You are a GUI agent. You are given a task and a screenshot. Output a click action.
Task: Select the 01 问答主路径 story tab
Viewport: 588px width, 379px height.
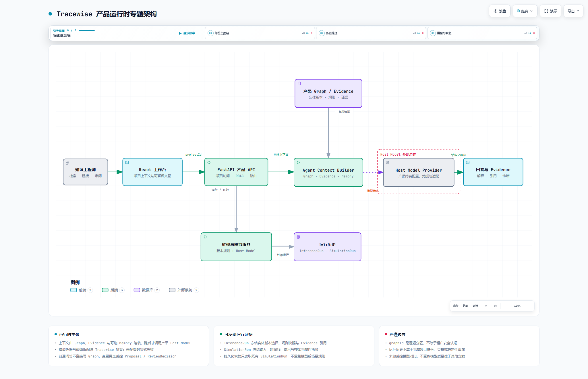pos(260,33)
